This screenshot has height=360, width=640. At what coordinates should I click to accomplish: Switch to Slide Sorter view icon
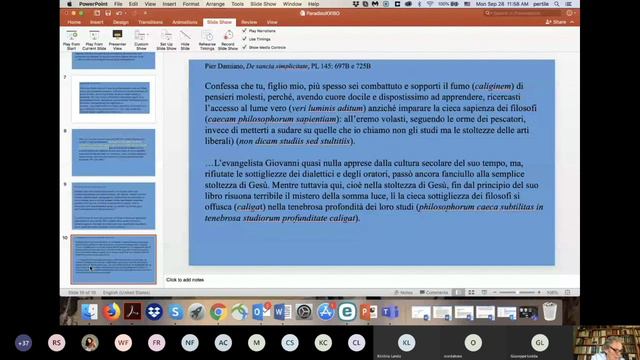point(471,292)
